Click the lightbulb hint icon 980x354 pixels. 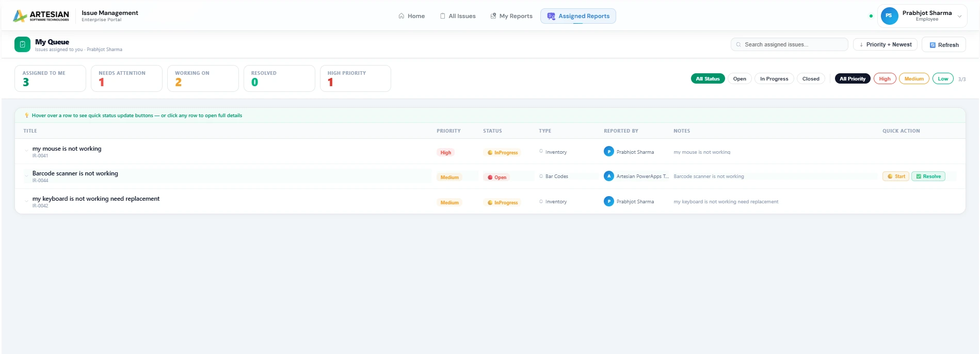point(27,115)
